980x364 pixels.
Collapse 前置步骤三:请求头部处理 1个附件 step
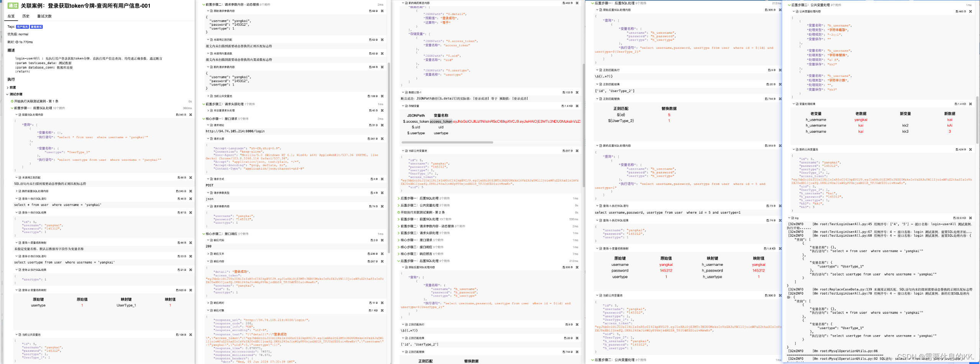tap(203, 104)
